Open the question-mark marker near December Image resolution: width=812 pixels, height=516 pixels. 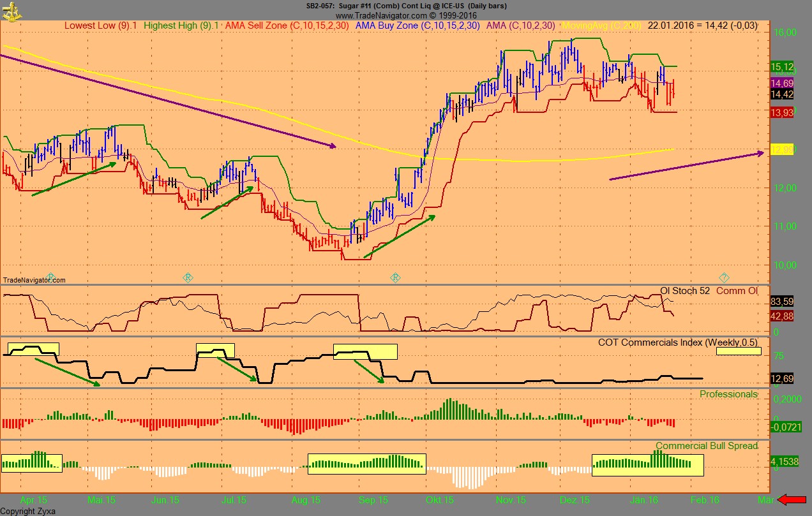(x=725, y=277)
